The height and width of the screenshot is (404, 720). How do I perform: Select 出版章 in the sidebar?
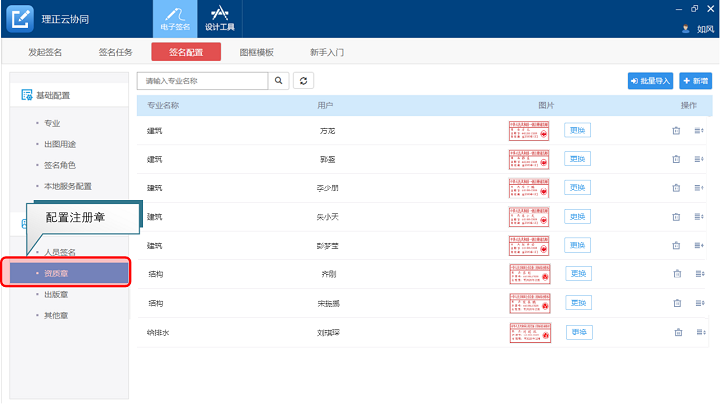coord(57,294)
